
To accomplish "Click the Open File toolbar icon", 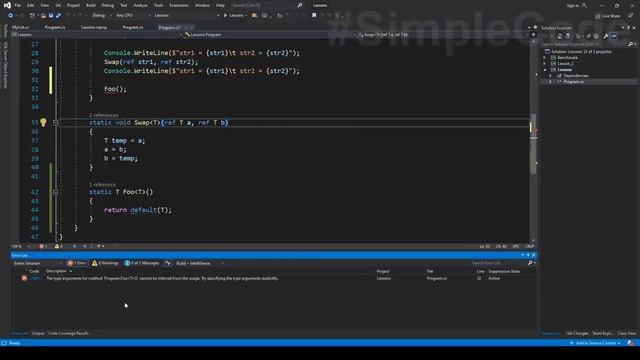I will pyautogui.click(x=43, y=16).
